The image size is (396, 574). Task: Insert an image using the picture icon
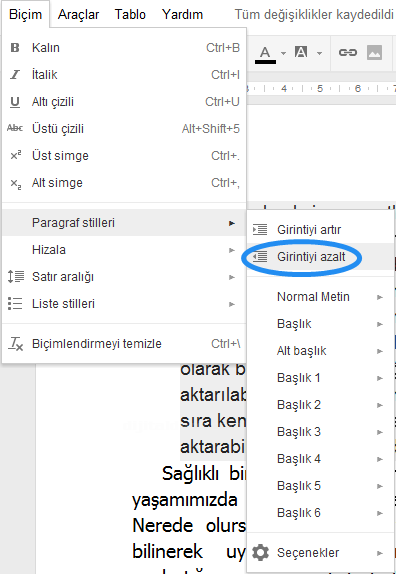point(374,53)
